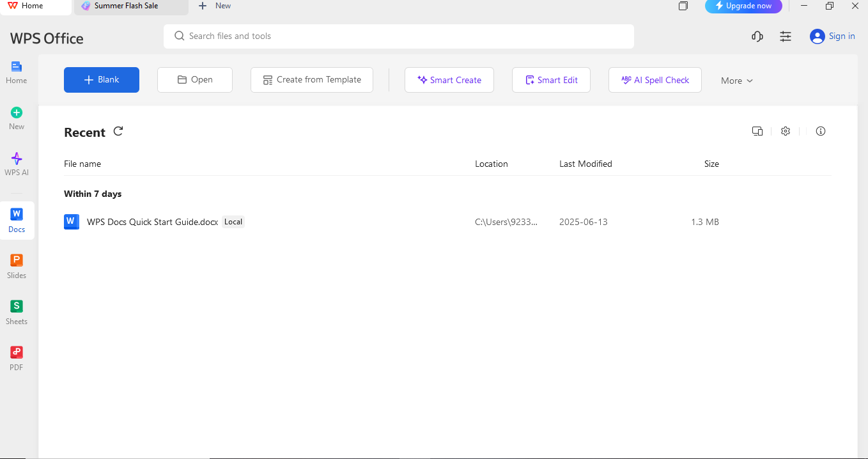Screen dimensions: 868x459
Task: Open the tab list icon in the title bar
Action: point(683,6)
